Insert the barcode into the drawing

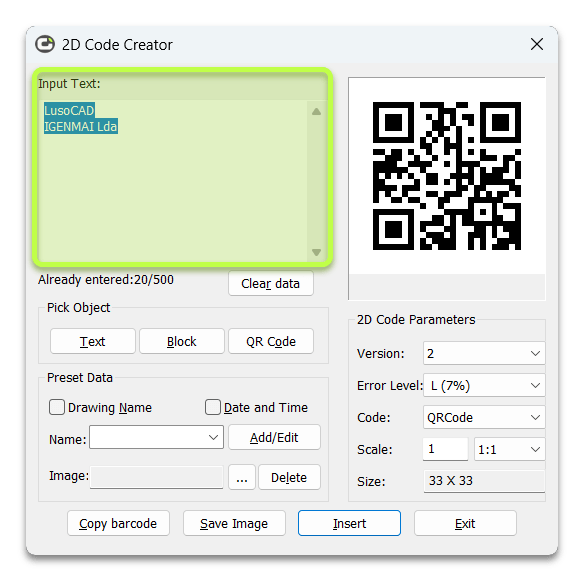[349, 523]
